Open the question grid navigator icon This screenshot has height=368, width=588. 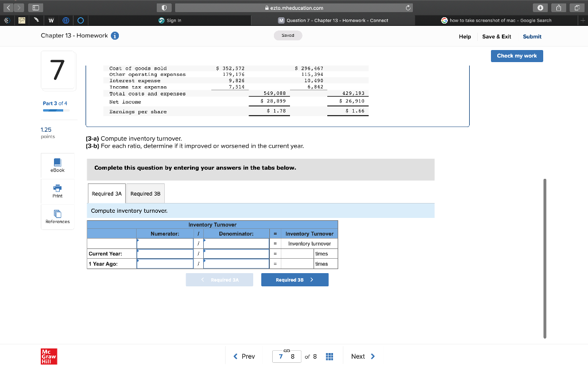click(329, 356)
